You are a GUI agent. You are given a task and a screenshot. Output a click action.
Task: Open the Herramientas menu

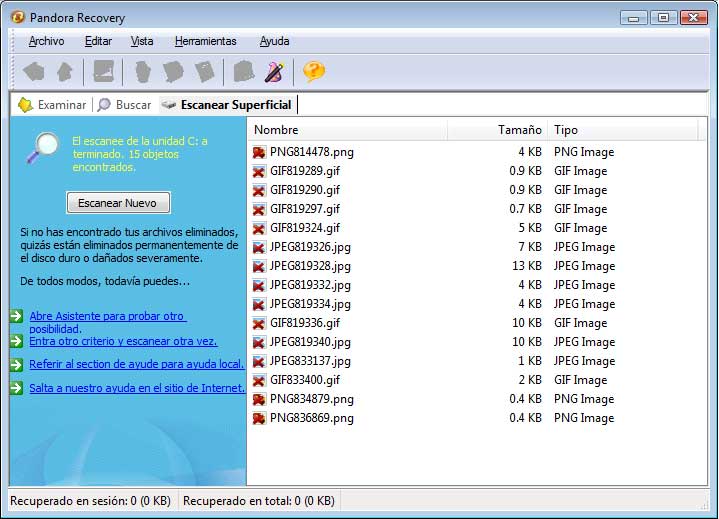point(205,41)
